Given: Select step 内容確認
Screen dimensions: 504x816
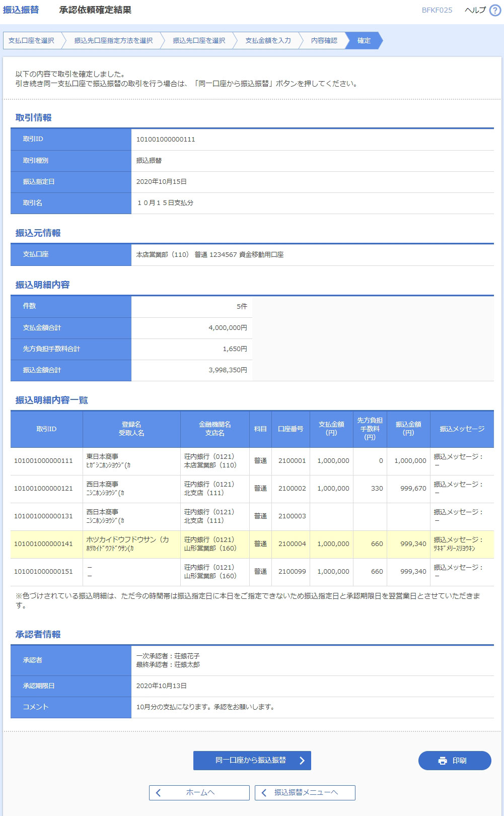Looking at the screenshot, I should (x=324, y=41).
